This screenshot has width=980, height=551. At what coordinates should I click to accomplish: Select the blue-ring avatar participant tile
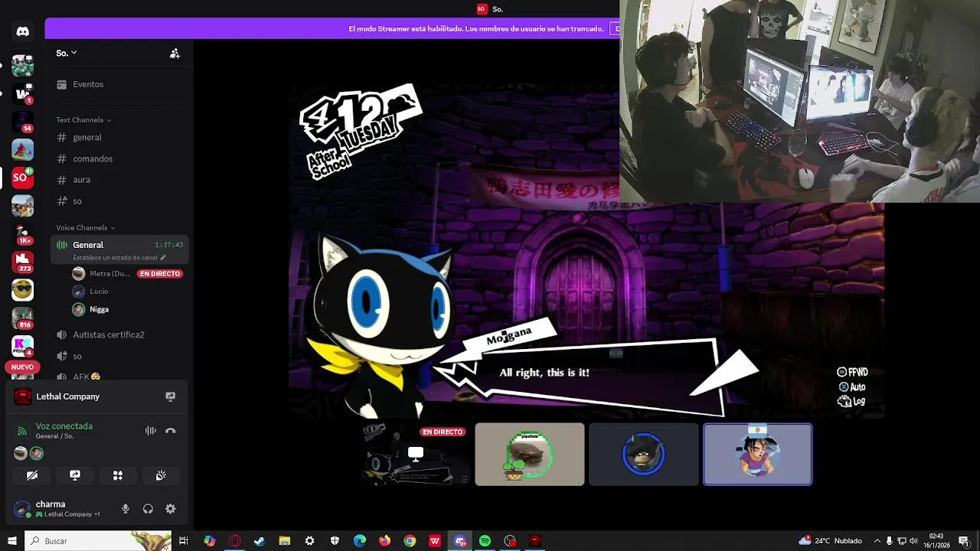644,455
